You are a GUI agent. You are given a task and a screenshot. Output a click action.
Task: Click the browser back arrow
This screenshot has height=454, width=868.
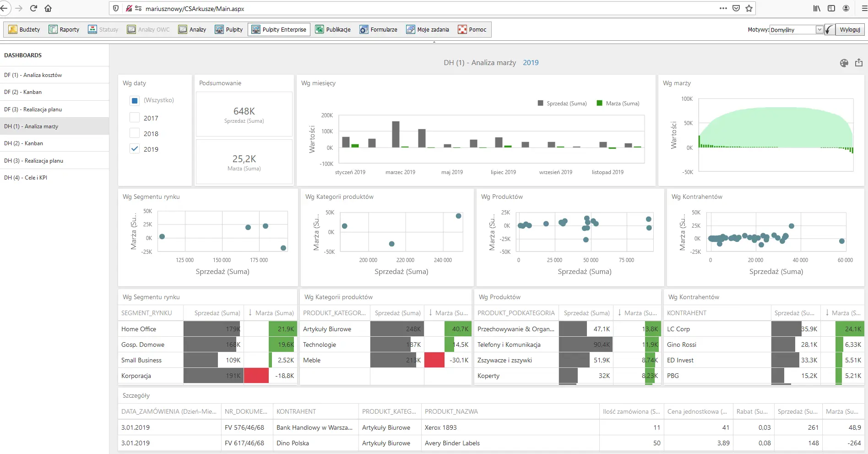pos(4,8)
